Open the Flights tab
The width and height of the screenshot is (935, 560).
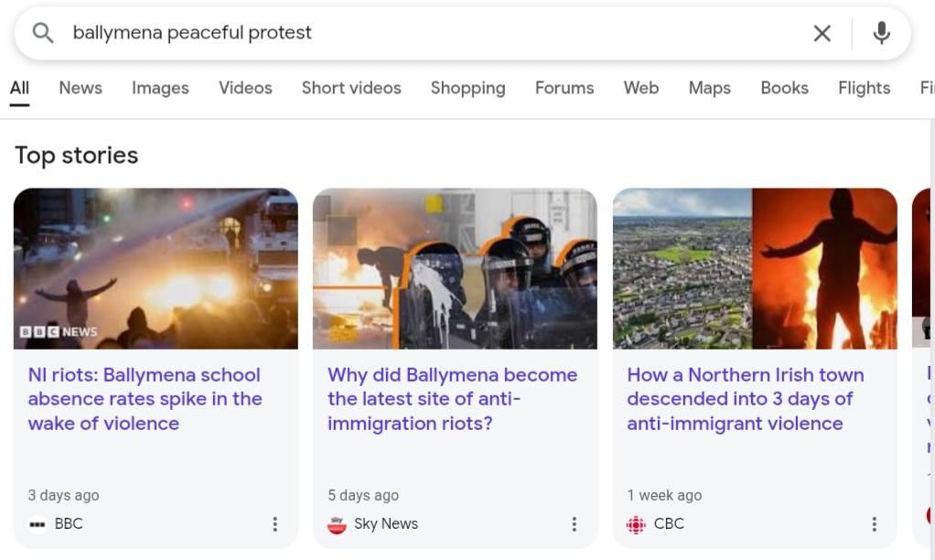coord(864,88)
